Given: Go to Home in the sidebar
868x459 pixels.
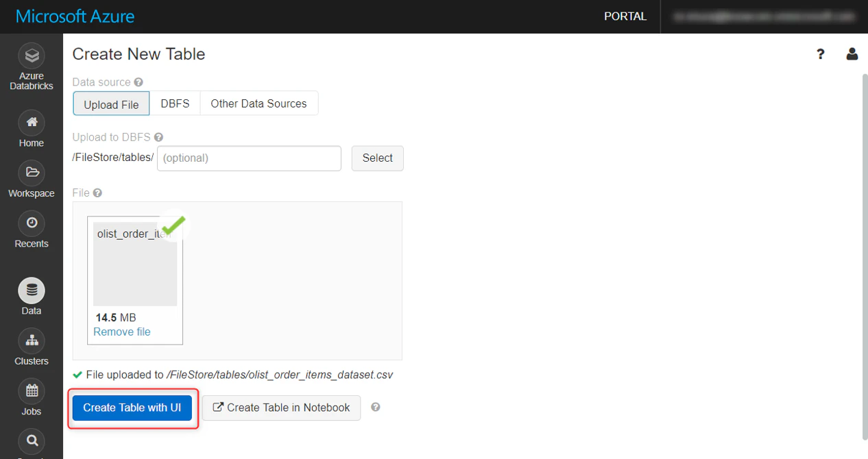Looking at the screenshot, I should [x=32, y=123].
